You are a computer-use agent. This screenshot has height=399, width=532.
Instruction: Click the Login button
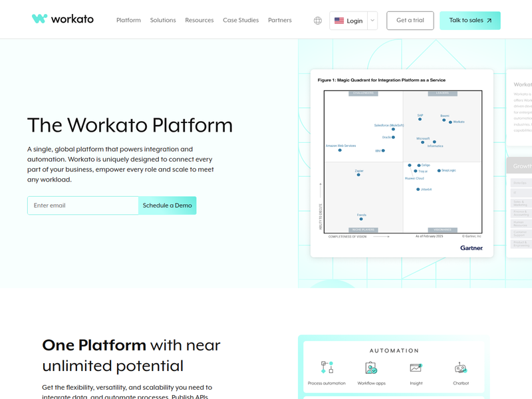tap(348, 21)
